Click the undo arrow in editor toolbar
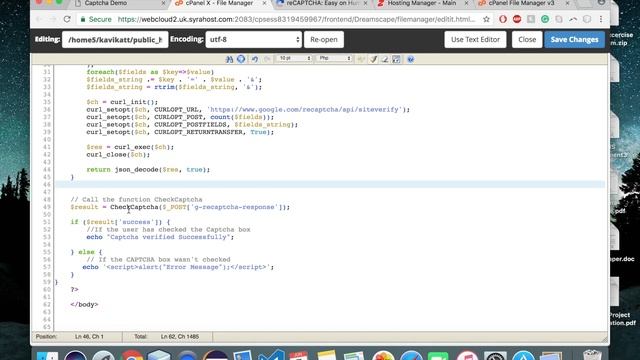 255,59
